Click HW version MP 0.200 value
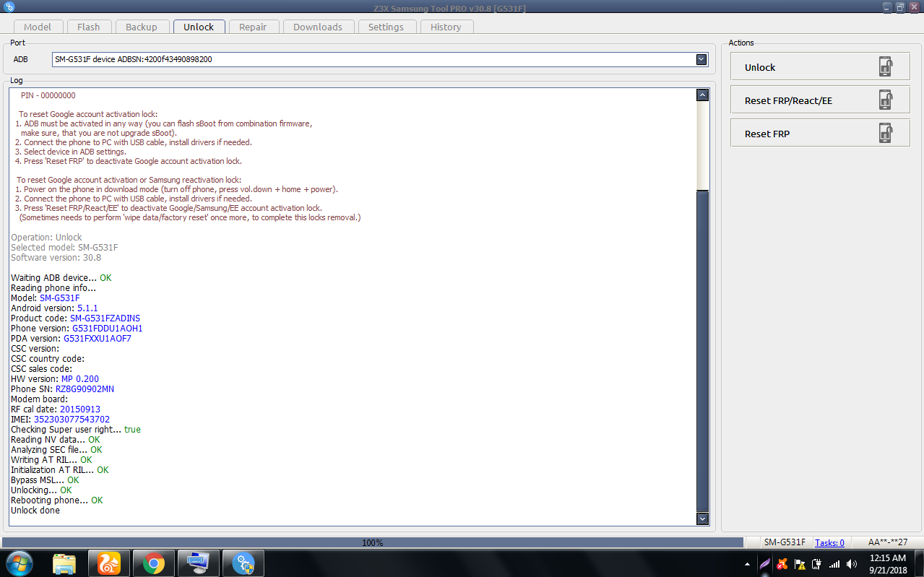Screen dimensions: 924x577 [x=80, y=379]
